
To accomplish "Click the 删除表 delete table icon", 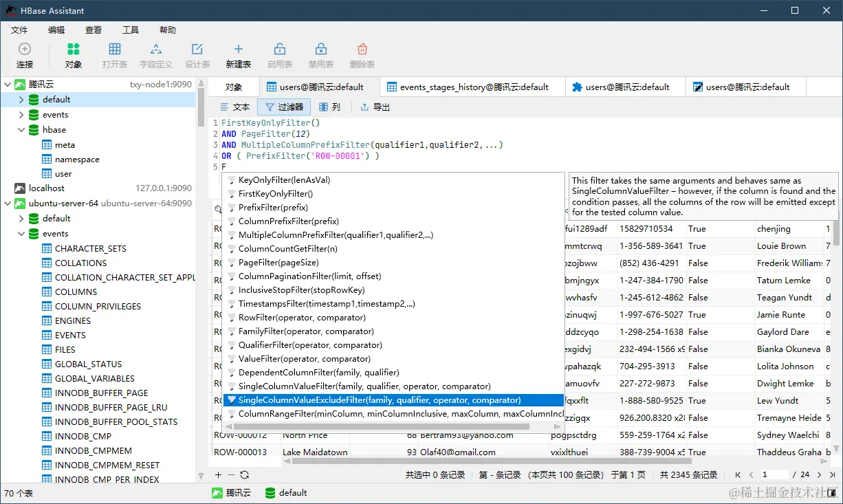I will 362,49.
